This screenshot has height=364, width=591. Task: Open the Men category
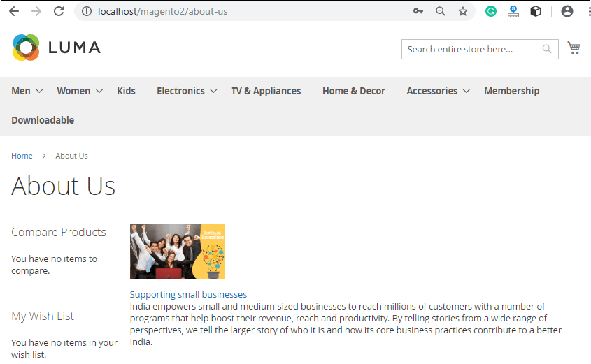tap(21, 91)
